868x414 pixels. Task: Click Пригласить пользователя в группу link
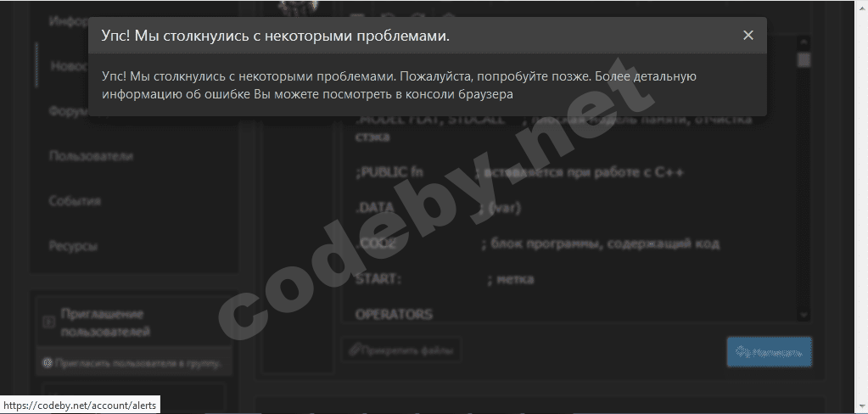(x=137, y=364)
